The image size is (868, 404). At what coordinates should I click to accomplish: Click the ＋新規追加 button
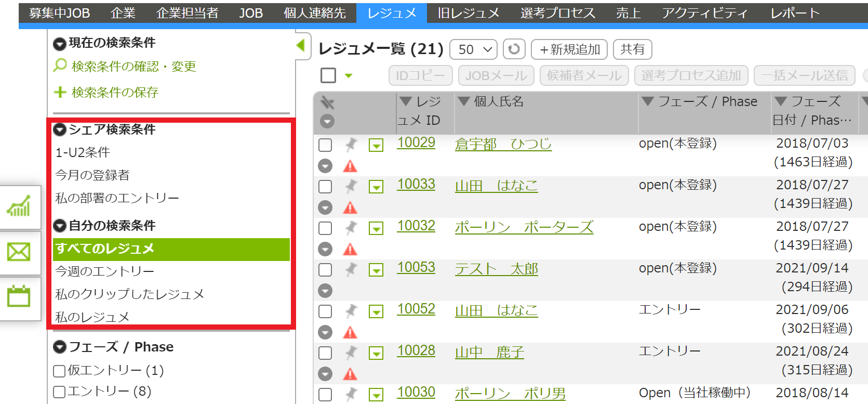(570, 49)
